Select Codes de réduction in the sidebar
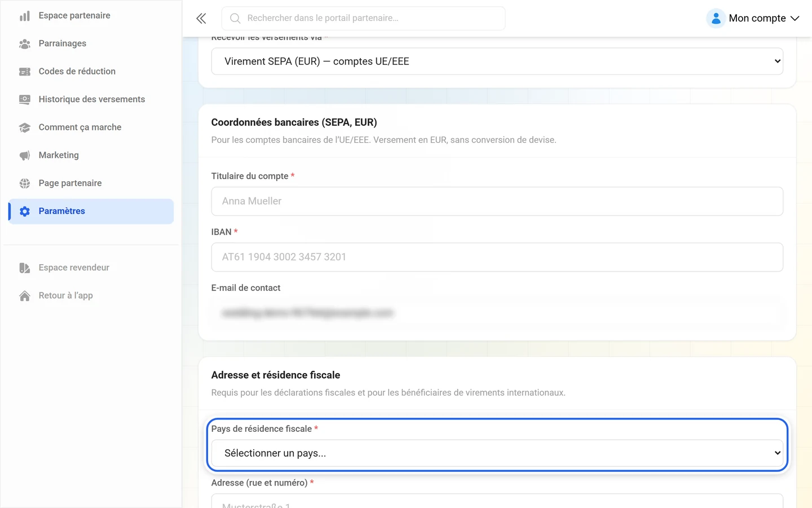This screenshot has height=508, width=812. click(x=91, y=72)
